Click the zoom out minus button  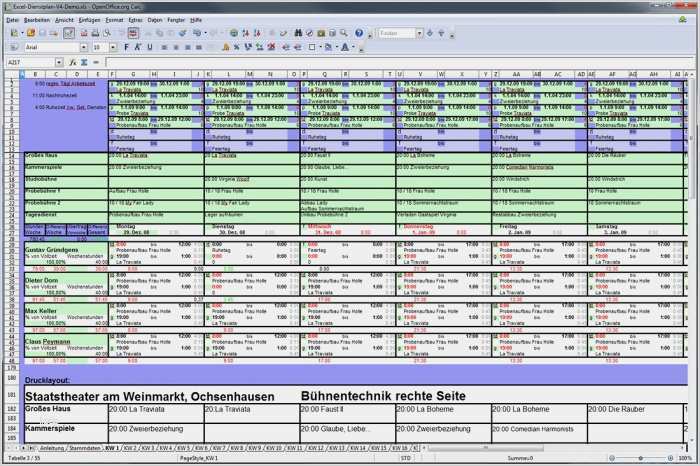click(612, 458)
